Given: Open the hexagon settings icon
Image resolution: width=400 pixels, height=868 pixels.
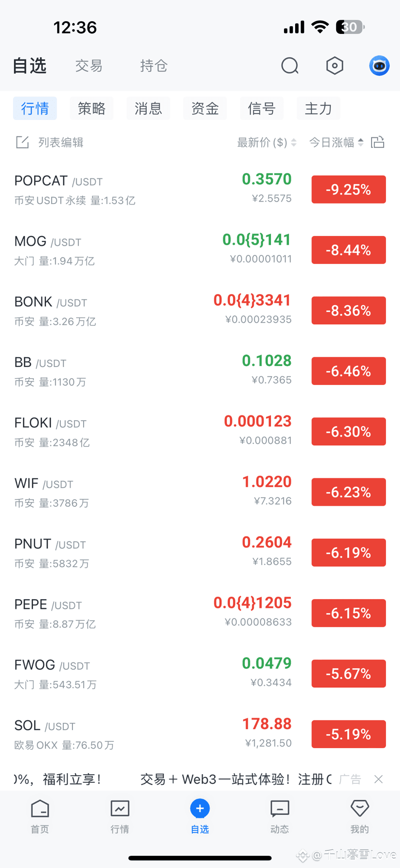Looking at the screenshot, I should point(335,66).
